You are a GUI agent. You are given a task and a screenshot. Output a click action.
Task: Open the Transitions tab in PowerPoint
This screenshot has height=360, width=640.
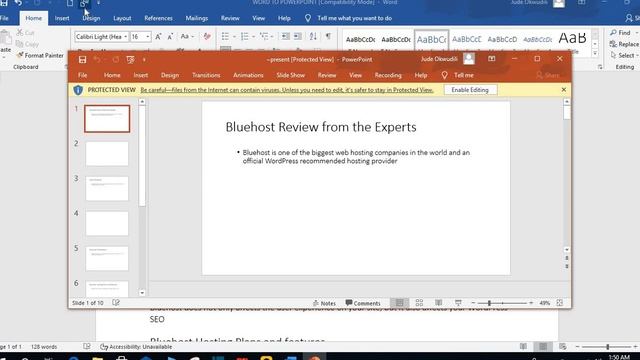click(206, 75)
